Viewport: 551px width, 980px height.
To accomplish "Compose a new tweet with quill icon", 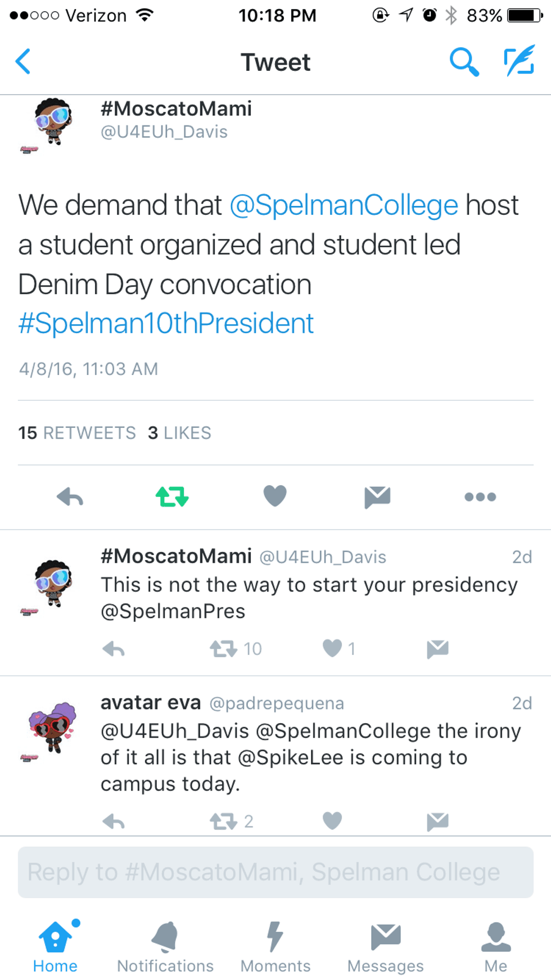I will click(518, 61).
